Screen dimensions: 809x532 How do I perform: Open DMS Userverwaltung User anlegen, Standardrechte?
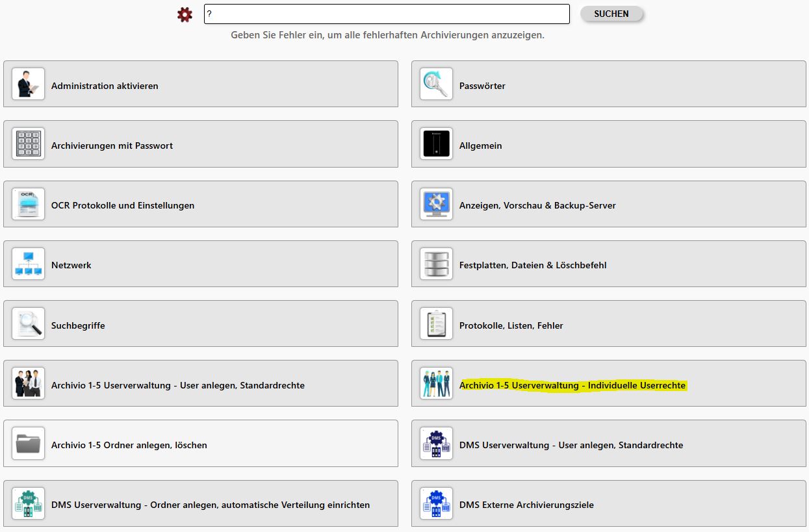571,445
